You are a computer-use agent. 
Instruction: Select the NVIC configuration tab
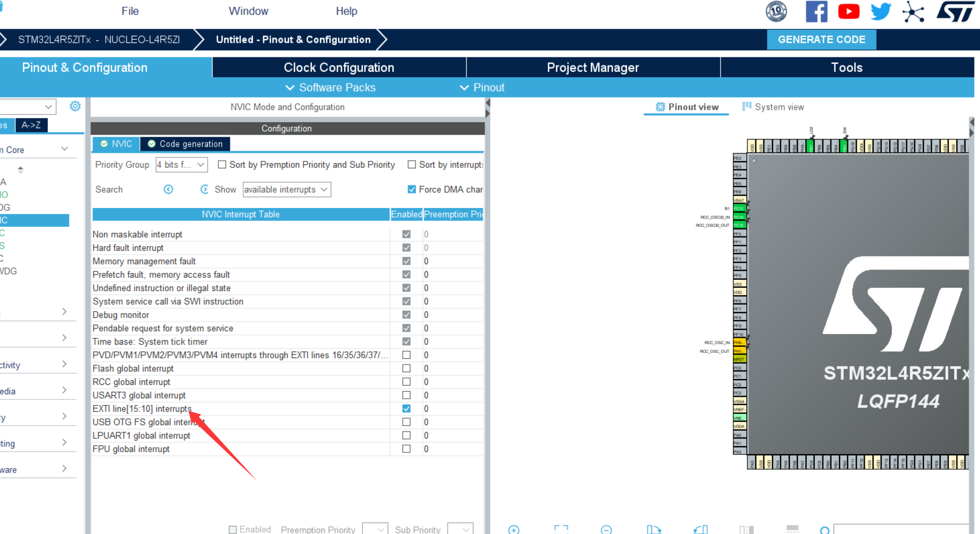(116, 144)
